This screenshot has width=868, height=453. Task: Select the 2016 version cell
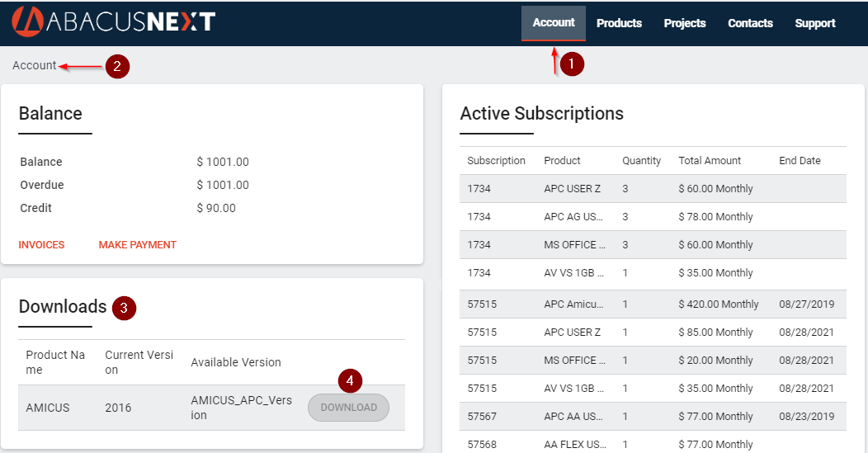[x=118, y=408]
